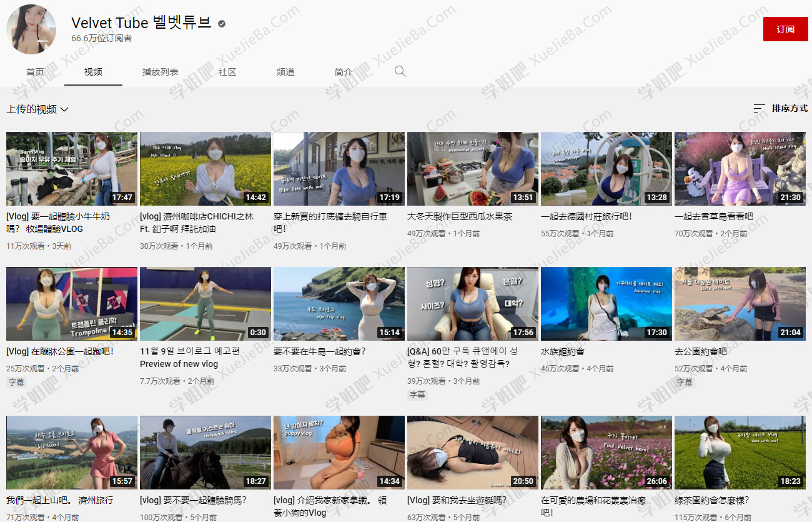Click the verified badge next to the channel name

(222, 24)
